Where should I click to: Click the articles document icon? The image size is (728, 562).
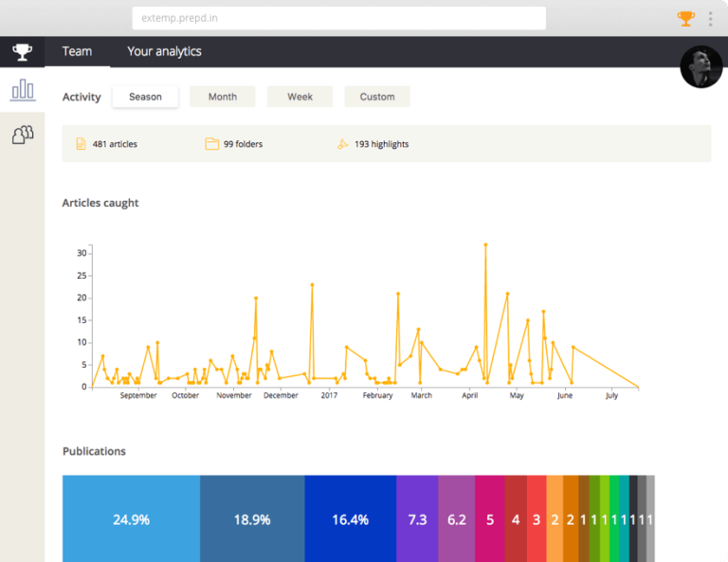[81, 144]
